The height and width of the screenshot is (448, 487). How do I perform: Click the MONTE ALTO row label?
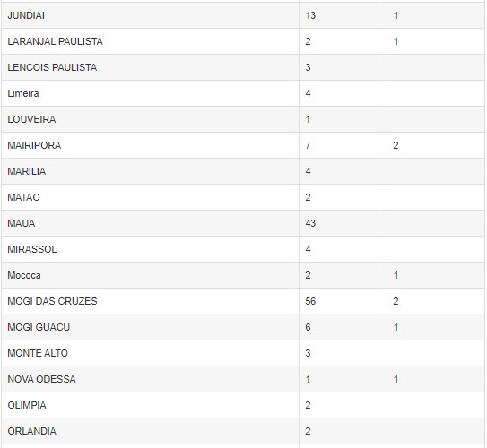(x=38, y=353)
